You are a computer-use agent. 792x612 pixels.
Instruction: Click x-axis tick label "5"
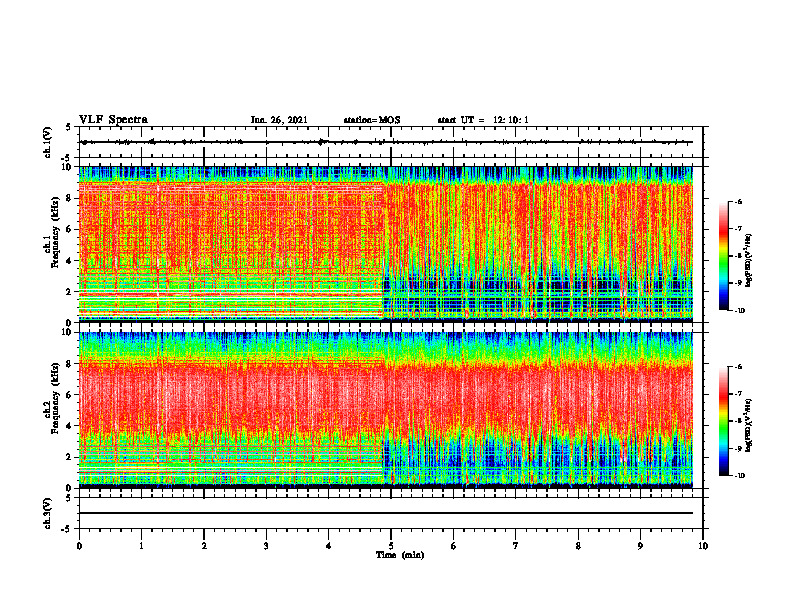[x=391, y=546]
